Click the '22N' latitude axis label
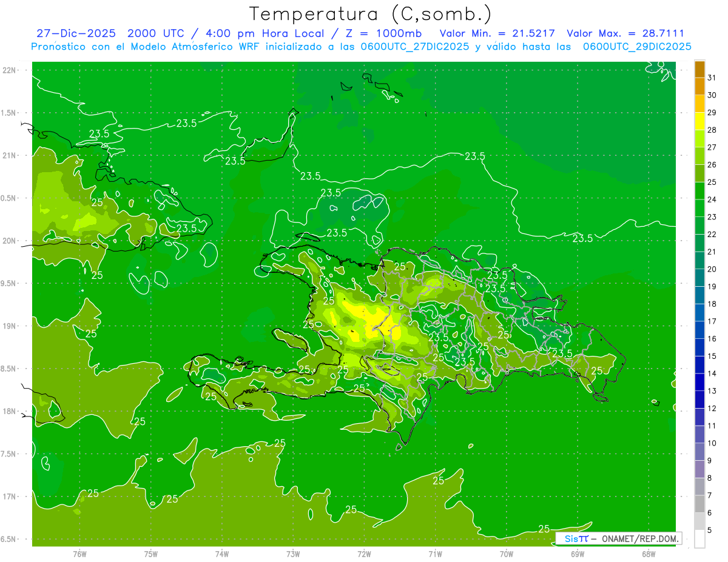Screen dimensions: 728x562 (x=9, y=70)
